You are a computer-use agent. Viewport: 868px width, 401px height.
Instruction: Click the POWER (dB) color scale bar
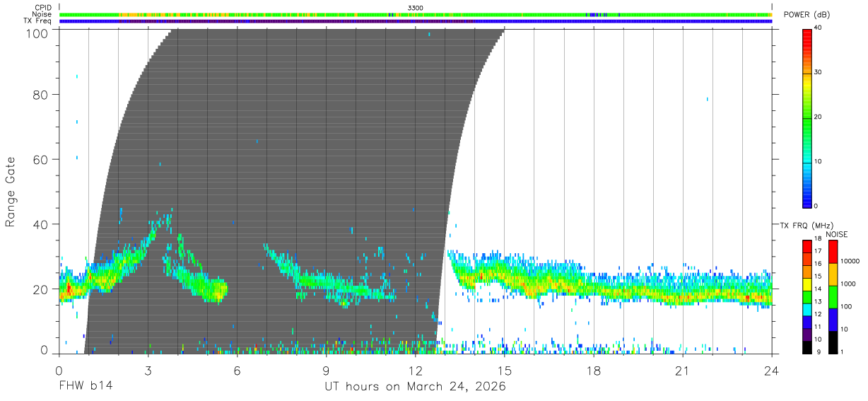807,117
